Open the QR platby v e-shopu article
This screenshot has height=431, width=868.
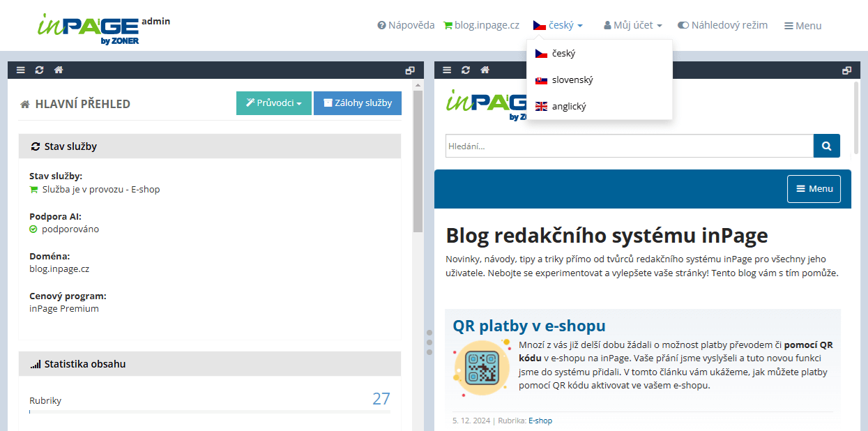point(528,326)
